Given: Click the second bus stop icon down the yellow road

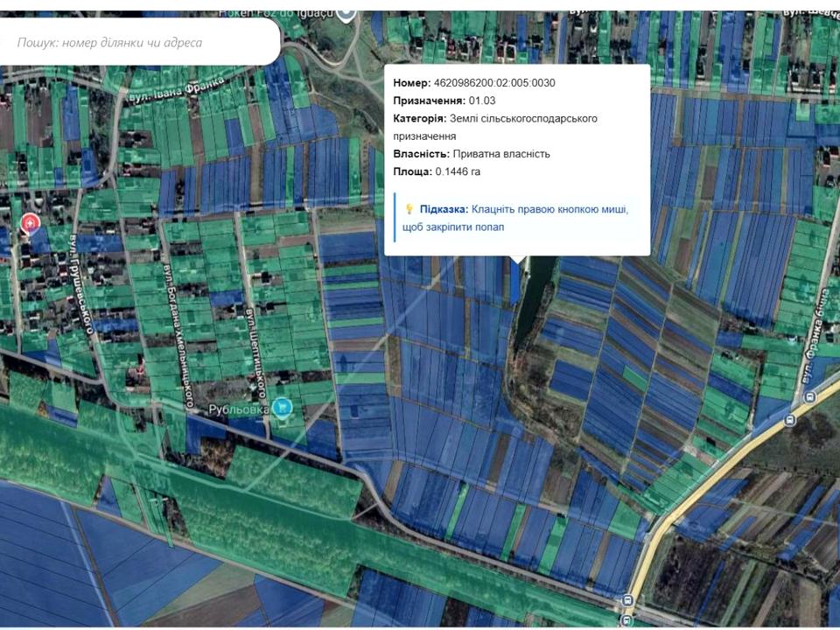Looking at the screenshot, I should [x=790, y=419].
